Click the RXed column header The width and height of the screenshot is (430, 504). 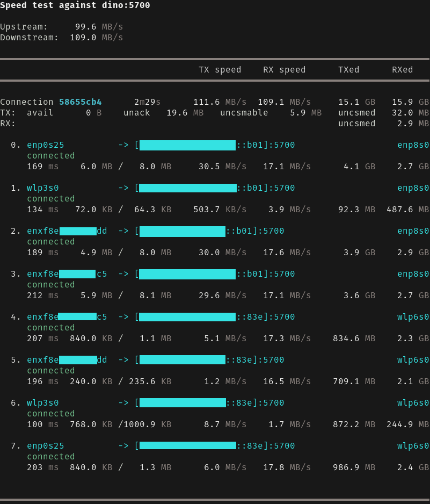tap(402, 70)
